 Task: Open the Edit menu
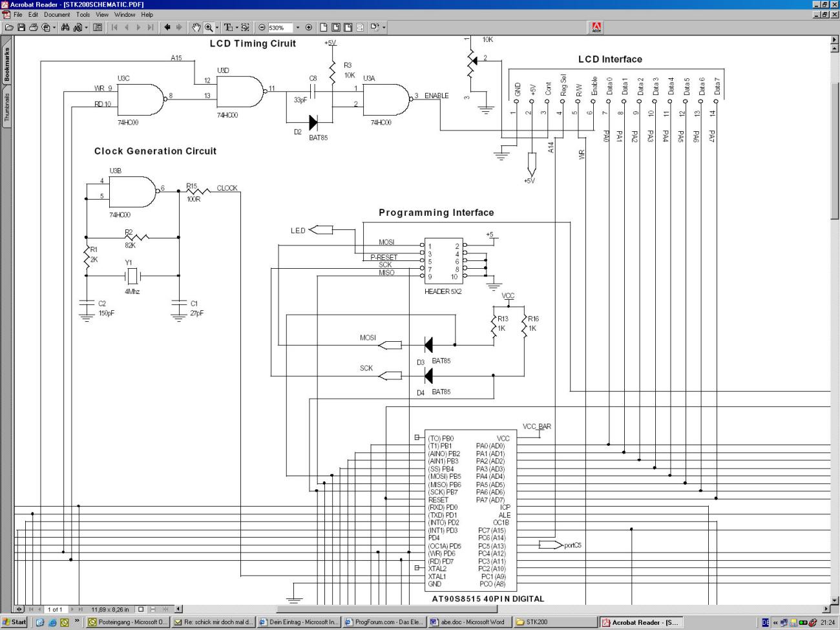pos(33,14)
